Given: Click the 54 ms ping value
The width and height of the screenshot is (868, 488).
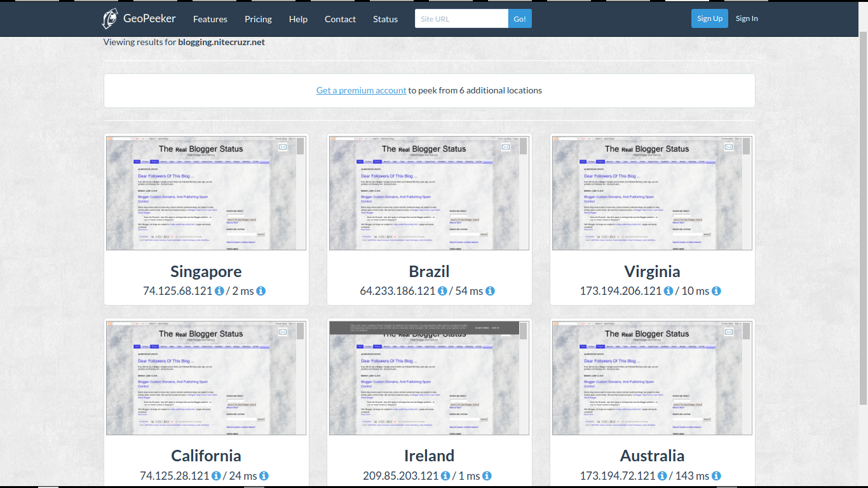Looking at the screenshot, I should [x=469, y=291].
